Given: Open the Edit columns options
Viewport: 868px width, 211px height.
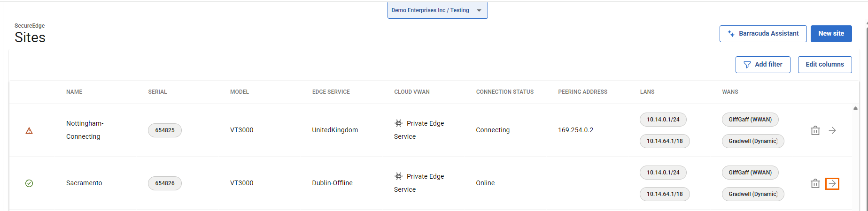Looking at the screenshot, I should pyautogui.click(x=824, y=65).
